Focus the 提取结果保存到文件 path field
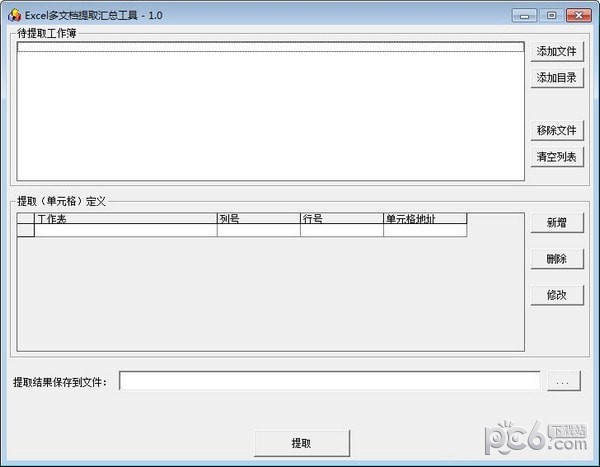 coord(330,381)
